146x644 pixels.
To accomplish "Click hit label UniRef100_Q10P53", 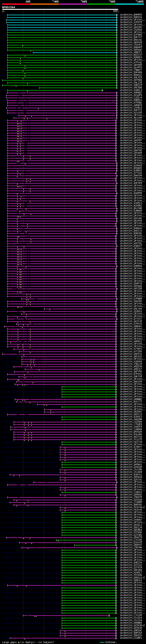I will click(x=131, y=67).
